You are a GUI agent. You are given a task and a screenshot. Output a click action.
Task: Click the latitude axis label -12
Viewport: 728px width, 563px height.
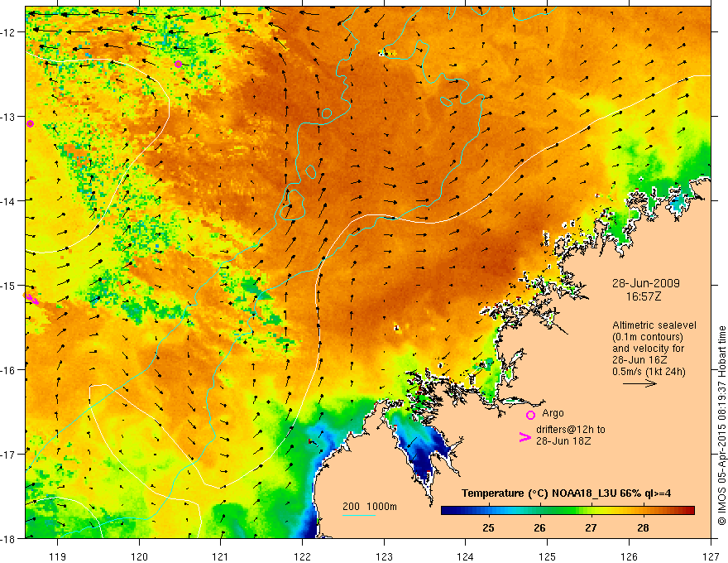click(x=7, y=32)
